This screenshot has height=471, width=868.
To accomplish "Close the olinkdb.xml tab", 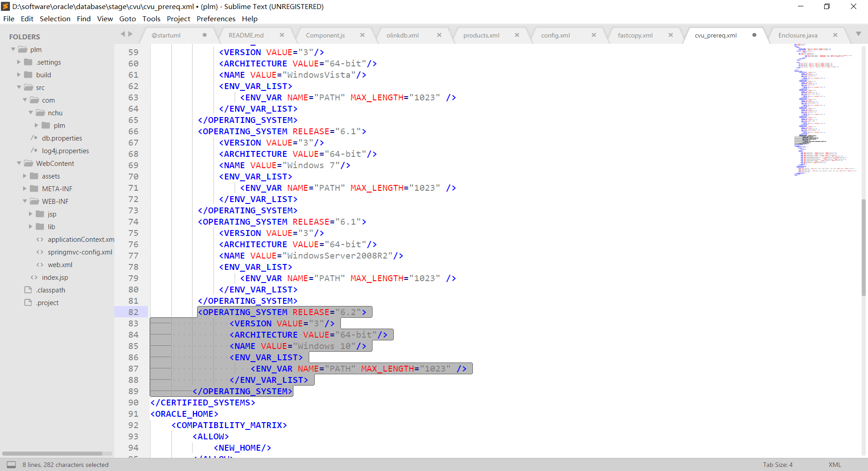I will click(439, 35).
